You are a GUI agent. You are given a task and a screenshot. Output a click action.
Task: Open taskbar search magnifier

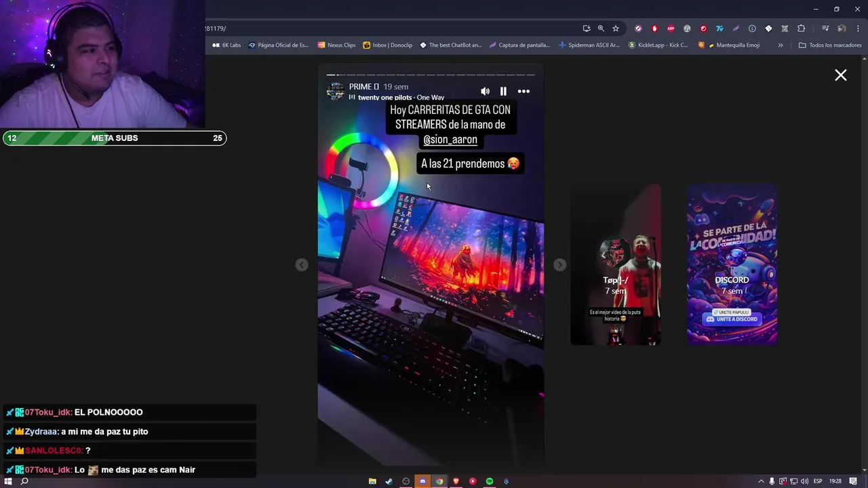point(24,481)
